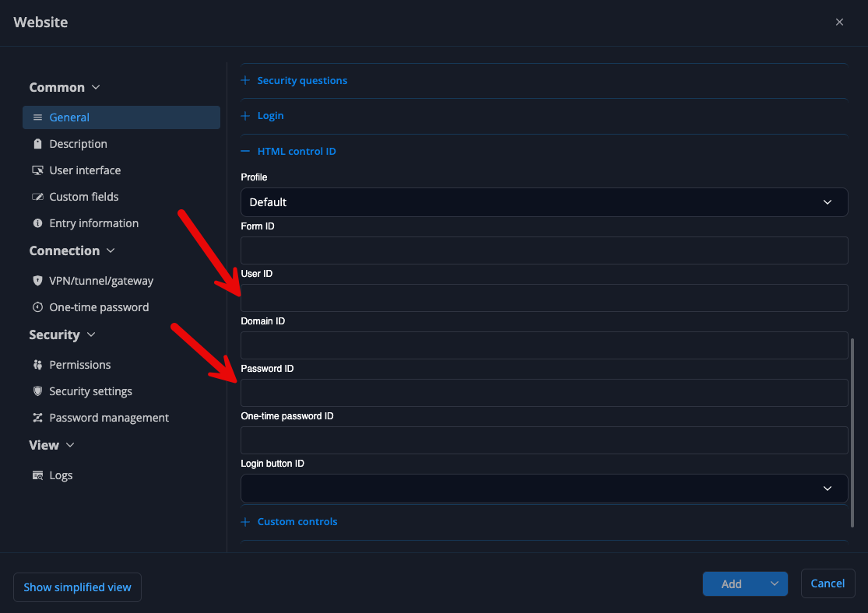
Task: Collapse the Common section chevron
Action: click(96, 87)
